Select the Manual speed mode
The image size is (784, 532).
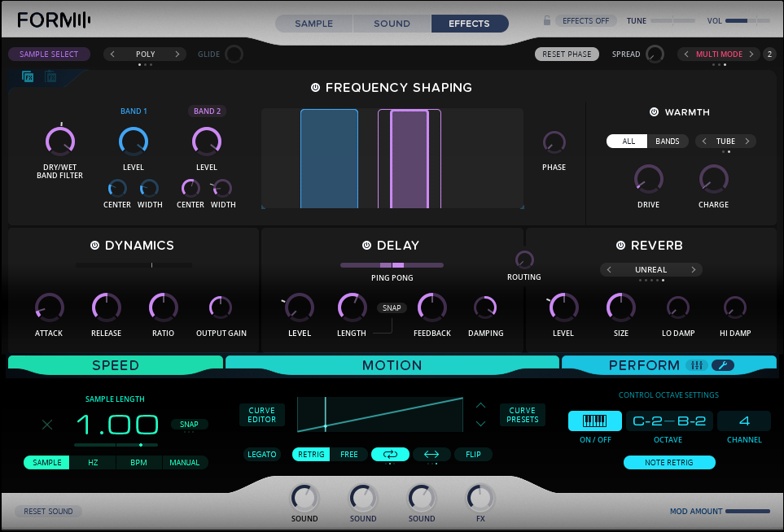(185, 463)
